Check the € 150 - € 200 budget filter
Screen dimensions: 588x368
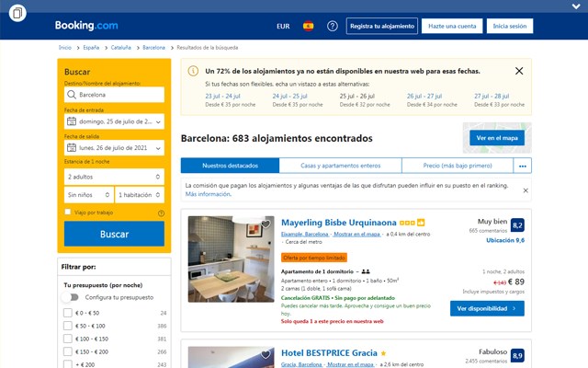(x=67, y=351)
